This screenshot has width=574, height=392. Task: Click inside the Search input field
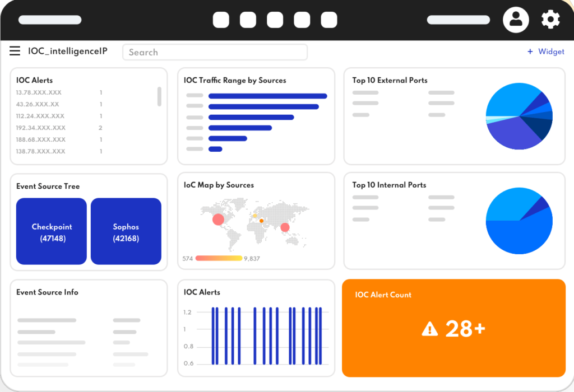click(215, 52)
